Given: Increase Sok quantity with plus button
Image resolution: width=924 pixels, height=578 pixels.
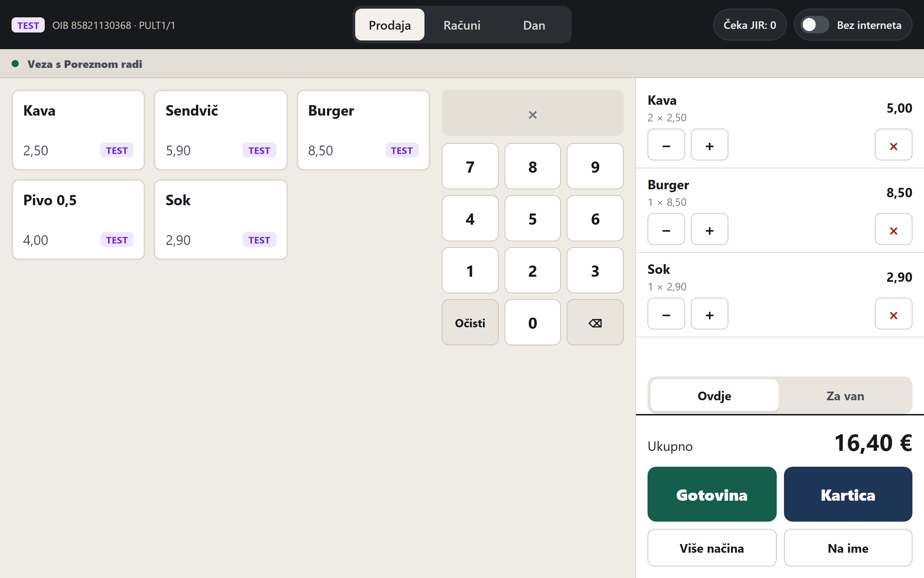Looking at the screenshot, I should [x=709, y=314].
